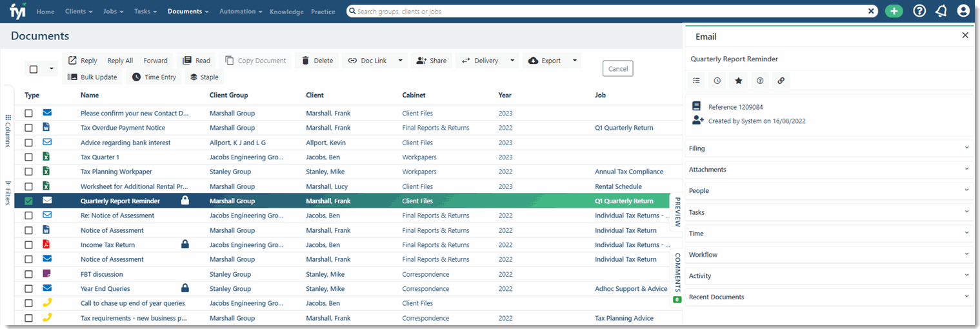980x329 pixels.
Task: Open the Export dropdown arrow
Action: [575, 61]
